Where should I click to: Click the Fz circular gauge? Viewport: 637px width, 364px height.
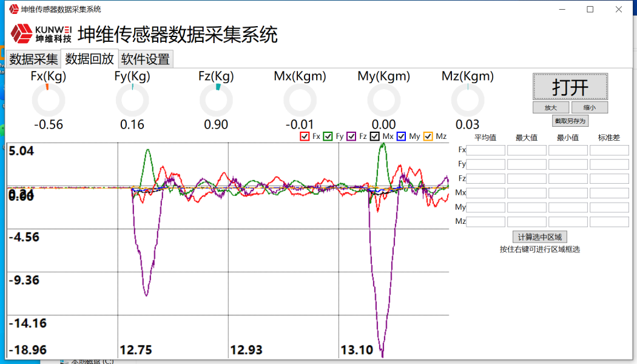coord(216,101)
